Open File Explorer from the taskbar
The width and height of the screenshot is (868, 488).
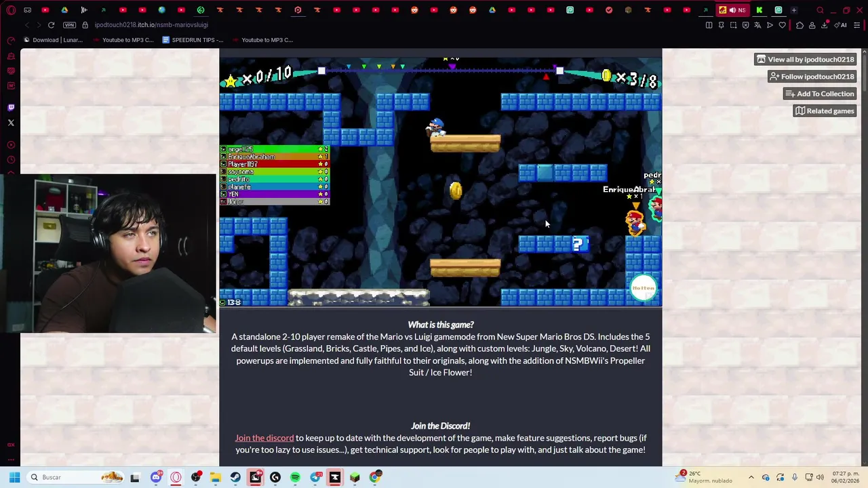click(x=216, y=477)
